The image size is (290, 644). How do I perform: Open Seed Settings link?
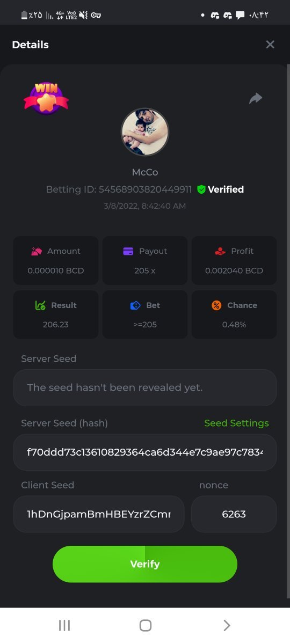pos(236,423)
